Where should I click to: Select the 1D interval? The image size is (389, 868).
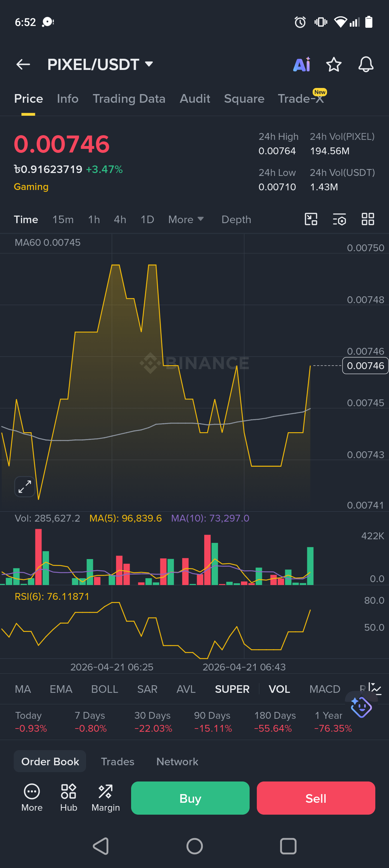(x=147, y=220)
